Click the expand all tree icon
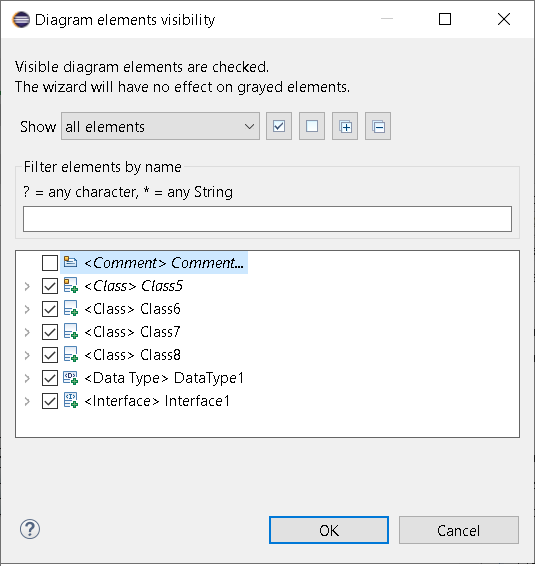The height and width of the screenshot is (566, 535). [345, 126]
